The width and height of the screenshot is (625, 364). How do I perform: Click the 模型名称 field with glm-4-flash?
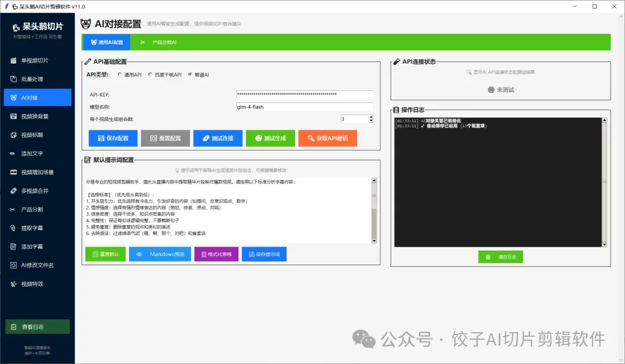click(x=304, y=107)
